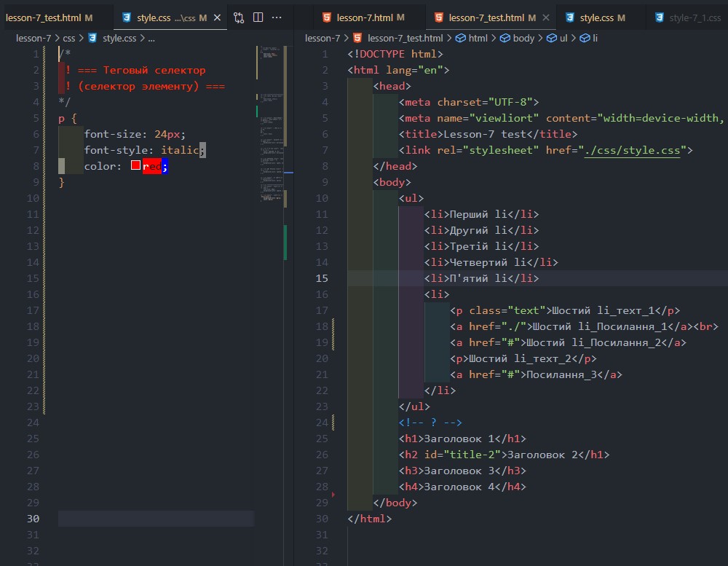Click the 'Другий li' list item line
Screen dimensions: 728x566
[x=481, y=230]
